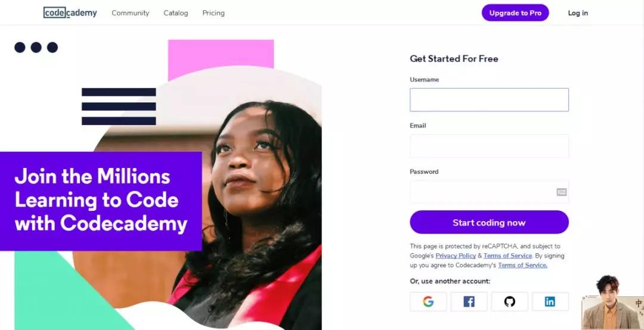Sign up with Facebook icon
Viewport: 644px width, 330px height.
coord(469,301)
